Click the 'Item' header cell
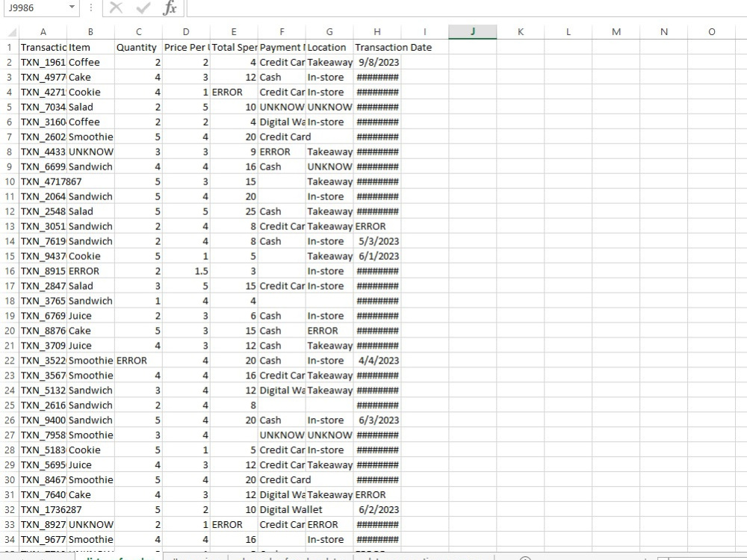The height and width of the screenshot is (560, 747). [x=90, y=47]
